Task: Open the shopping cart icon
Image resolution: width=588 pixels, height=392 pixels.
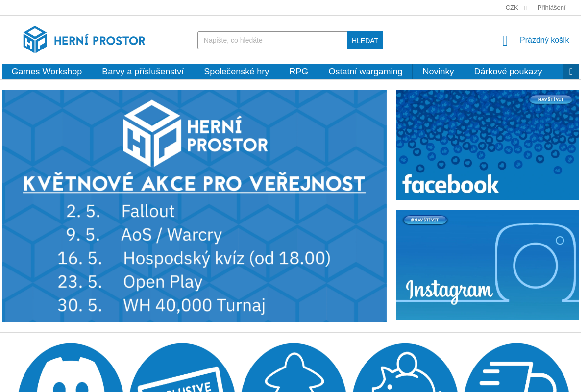Action: tap(505, 41)
